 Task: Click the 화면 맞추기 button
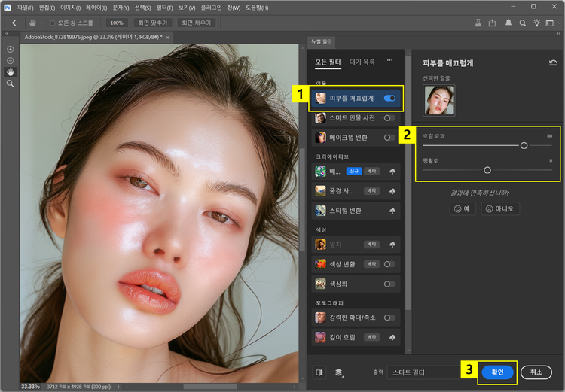point(153,23)
